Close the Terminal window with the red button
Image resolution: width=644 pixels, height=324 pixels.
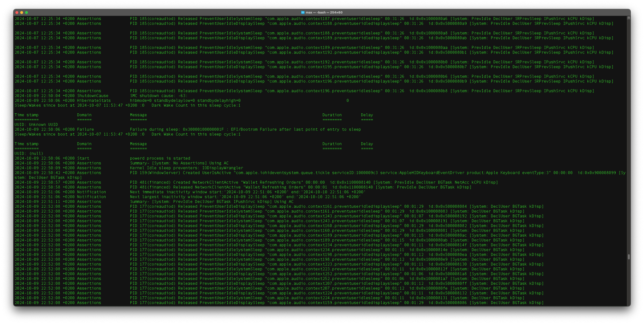pyautogui.click(x=17, y=13)
